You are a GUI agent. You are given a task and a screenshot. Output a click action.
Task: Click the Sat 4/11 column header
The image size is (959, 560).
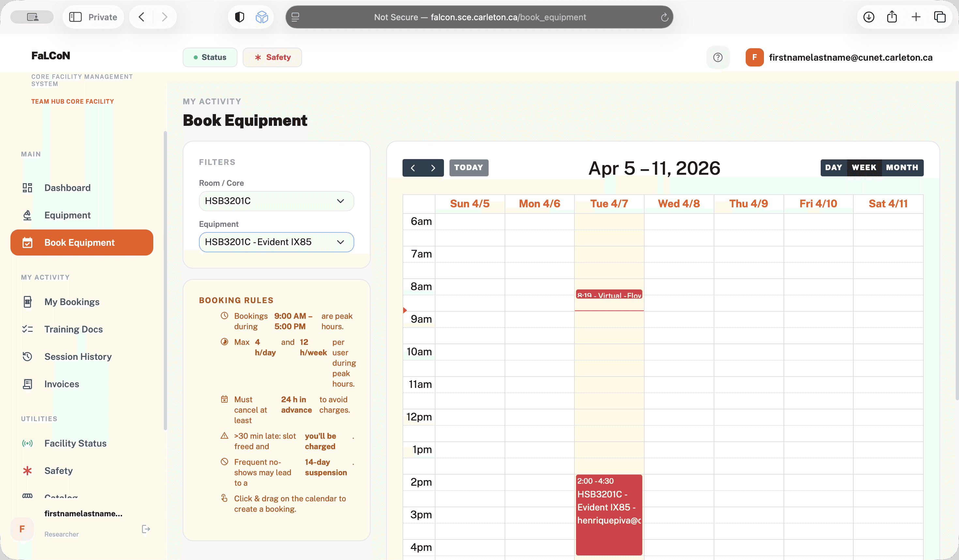pos(888,203)
